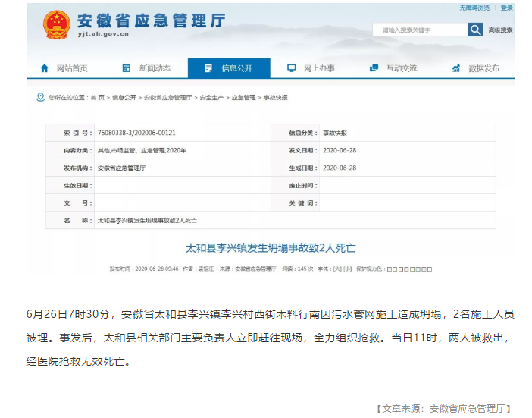The width and height of the screenshot is (532, 418).
Task: Click the chat icon beside 互动交流
Action: point(373,68)
